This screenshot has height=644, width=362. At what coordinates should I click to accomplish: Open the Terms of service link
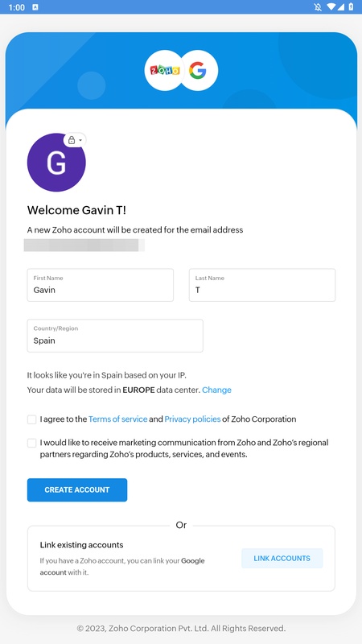pos(117,419)
